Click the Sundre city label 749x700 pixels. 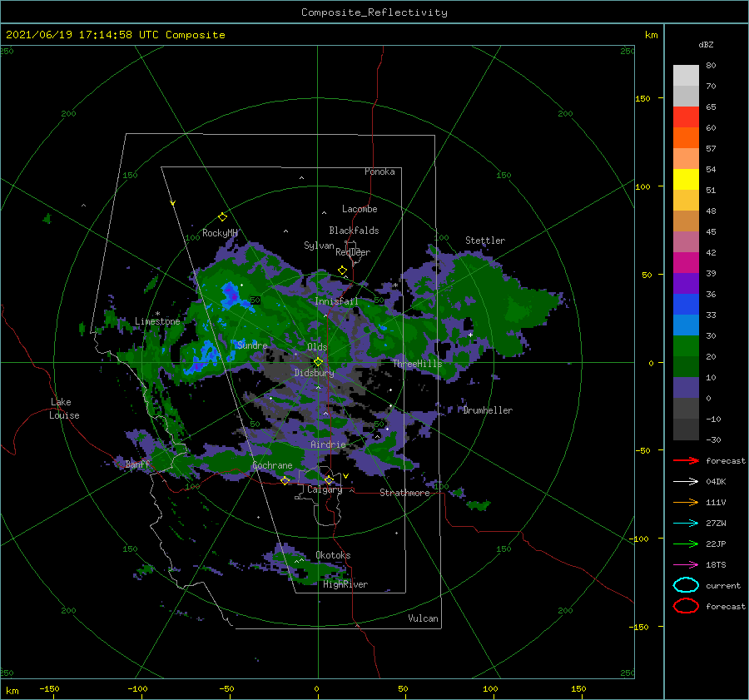[x=252, y=345]
